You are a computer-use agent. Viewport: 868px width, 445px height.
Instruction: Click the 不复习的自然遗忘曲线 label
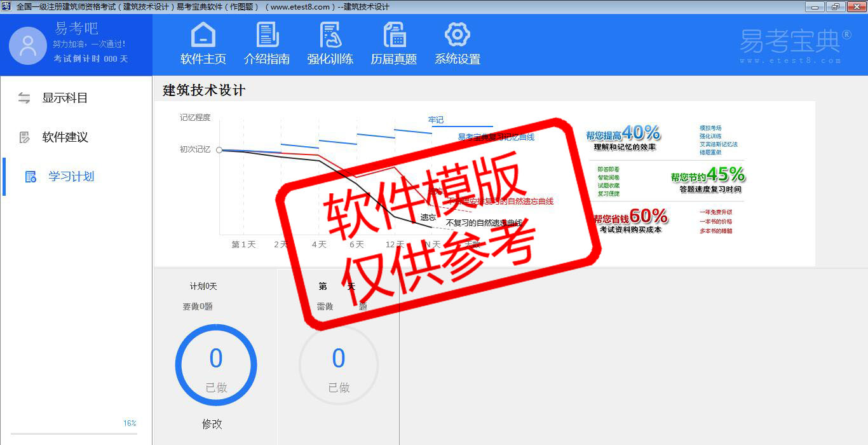tap(484, 223)
